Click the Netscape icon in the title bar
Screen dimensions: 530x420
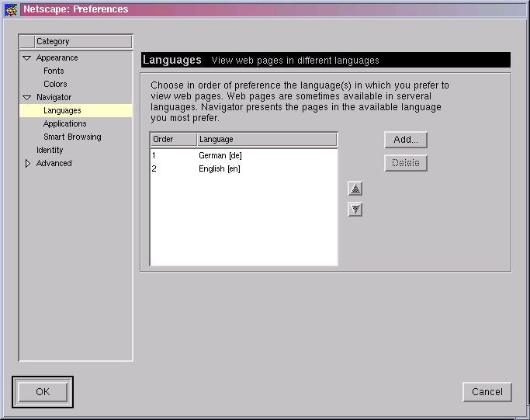11,9
